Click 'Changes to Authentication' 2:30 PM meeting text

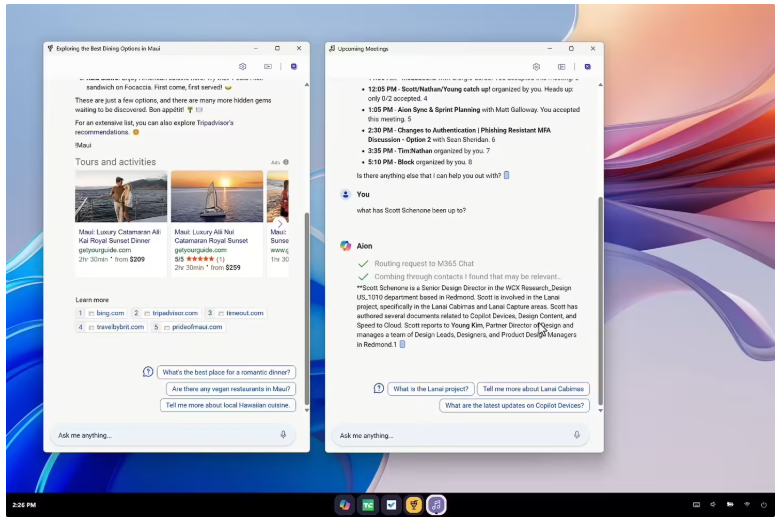pyautogui.click(x=459, y=135)
